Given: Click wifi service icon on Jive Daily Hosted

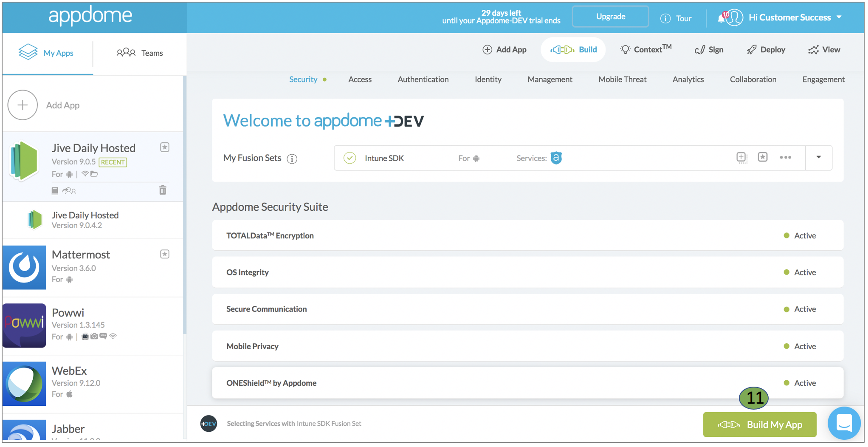Looking at the screenshot, I should [x=85, y=174].
